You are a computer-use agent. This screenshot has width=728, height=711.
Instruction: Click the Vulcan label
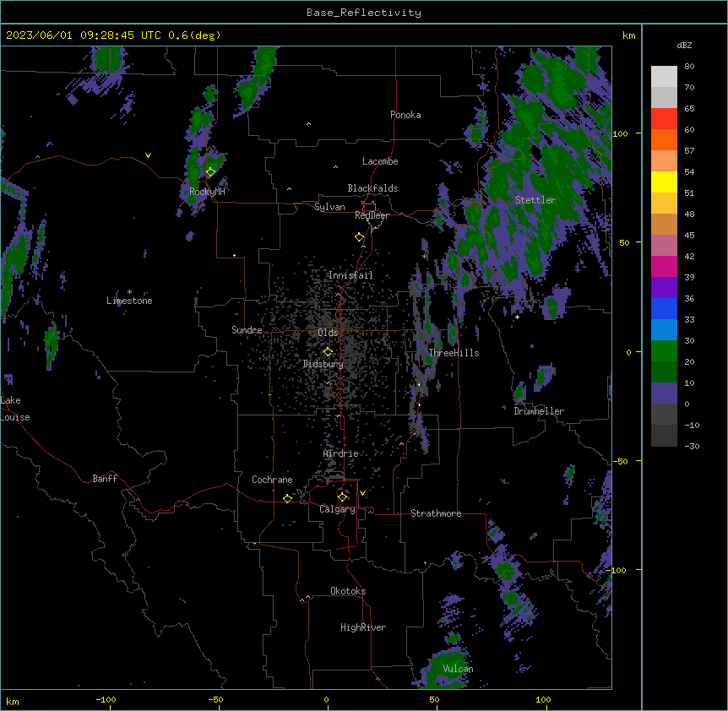coord(459,669)
